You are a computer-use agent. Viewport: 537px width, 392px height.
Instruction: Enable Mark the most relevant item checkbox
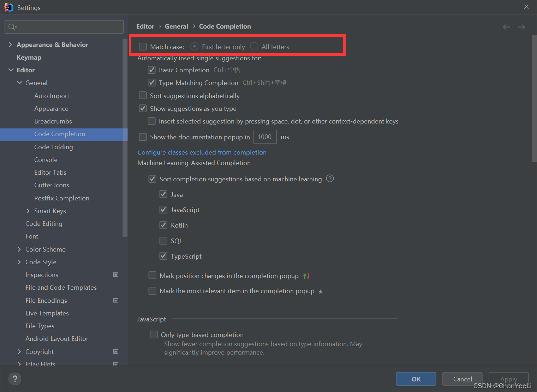[x=152, y=291]
